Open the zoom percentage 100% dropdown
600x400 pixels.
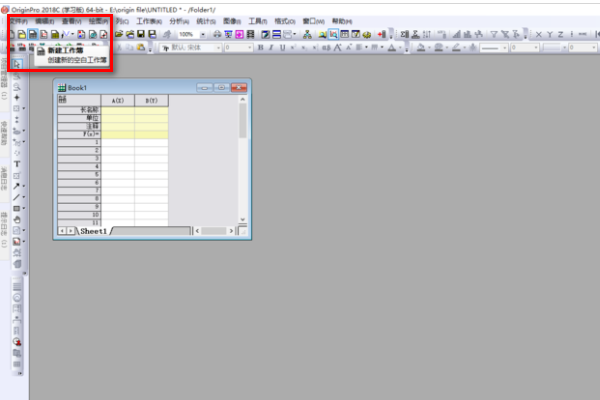[203, 35]
